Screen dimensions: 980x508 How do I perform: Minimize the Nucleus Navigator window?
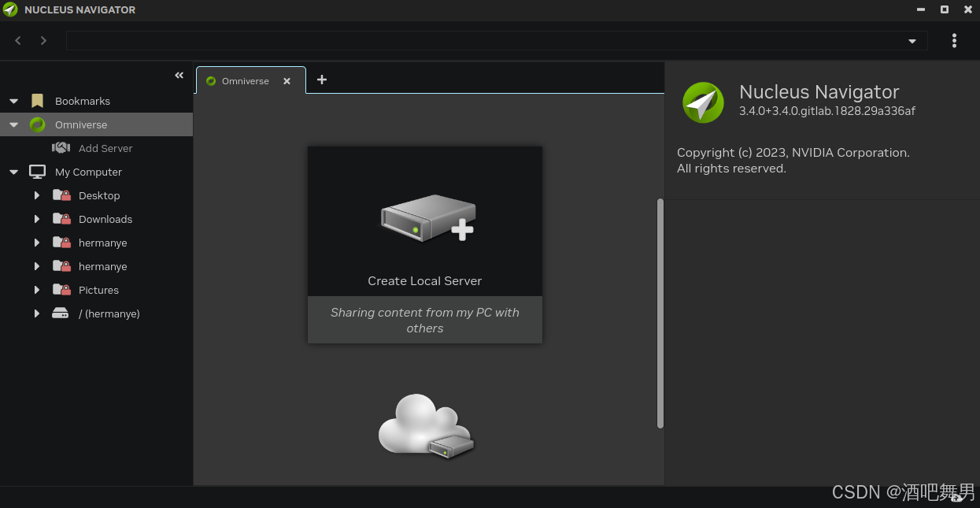(x=921, y=9)
